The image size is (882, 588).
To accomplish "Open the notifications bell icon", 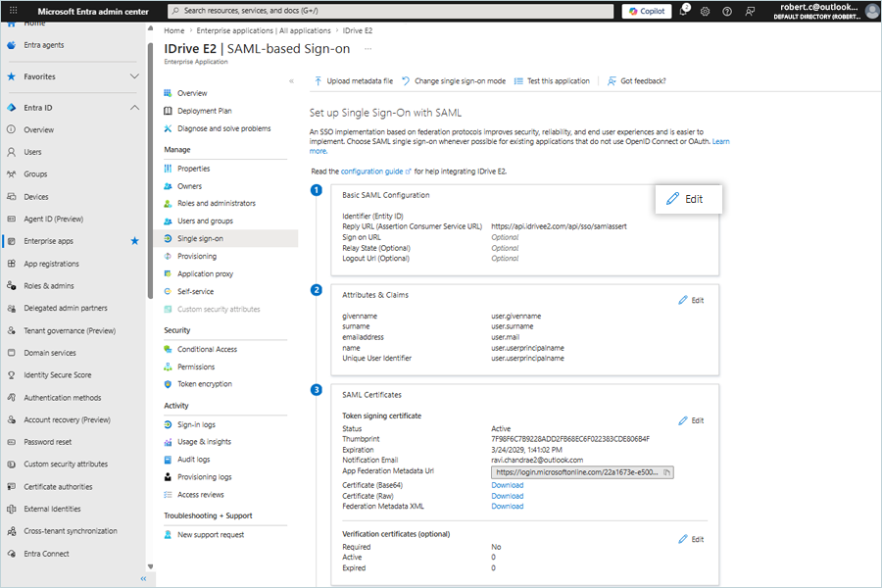I will tap(683, 11).
